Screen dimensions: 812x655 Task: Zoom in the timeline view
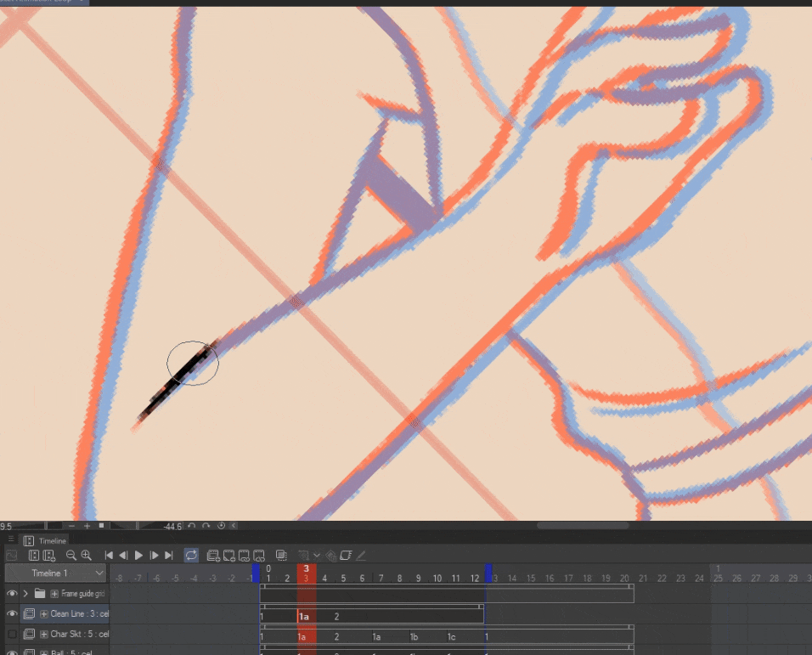[87, 556]
